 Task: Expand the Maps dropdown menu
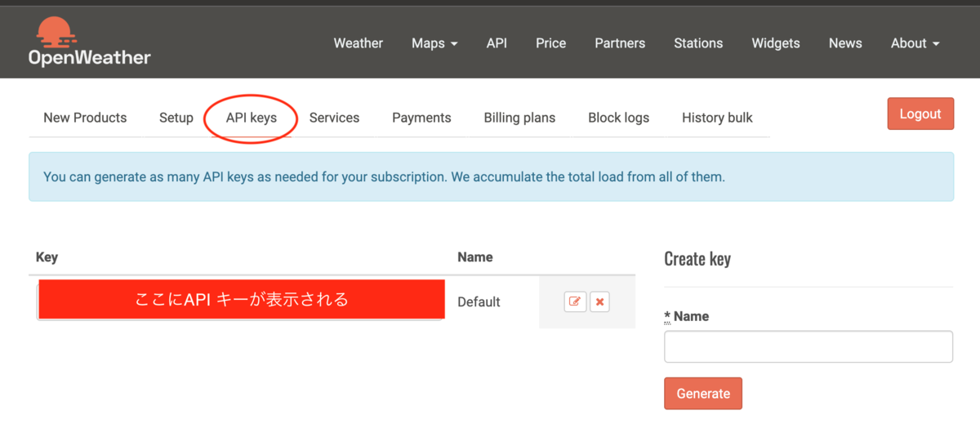point(434,43)
